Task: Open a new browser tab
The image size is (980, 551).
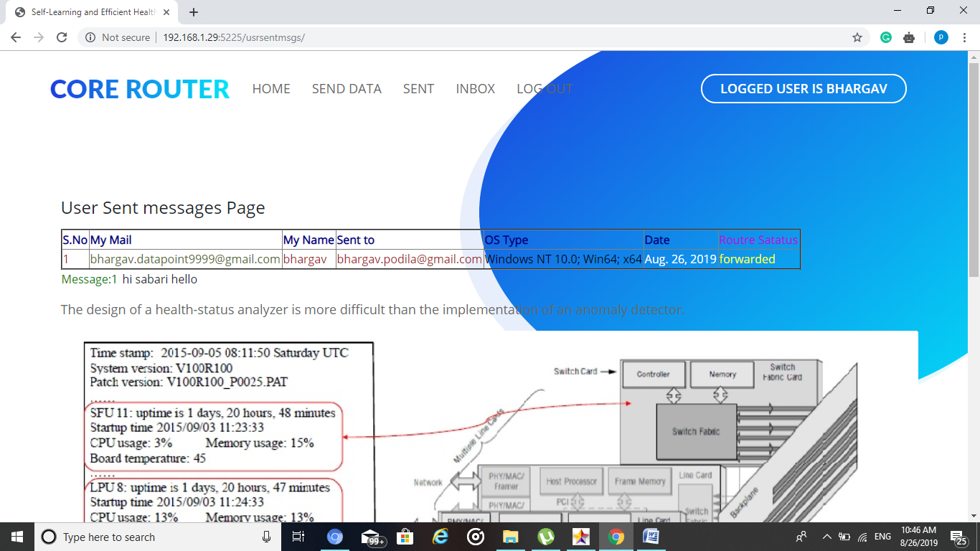Action: [194, 12]
